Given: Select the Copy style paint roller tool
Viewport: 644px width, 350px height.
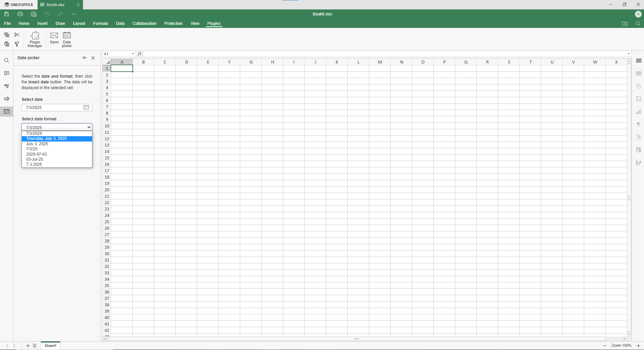Looking at the screenshot, I should pos(17,44).
